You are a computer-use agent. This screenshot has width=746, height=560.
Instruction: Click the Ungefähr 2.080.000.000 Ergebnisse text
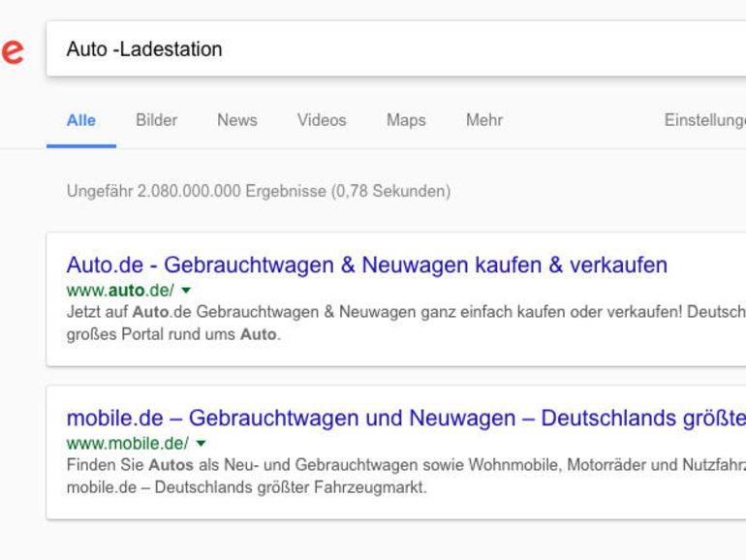[259, 191]
